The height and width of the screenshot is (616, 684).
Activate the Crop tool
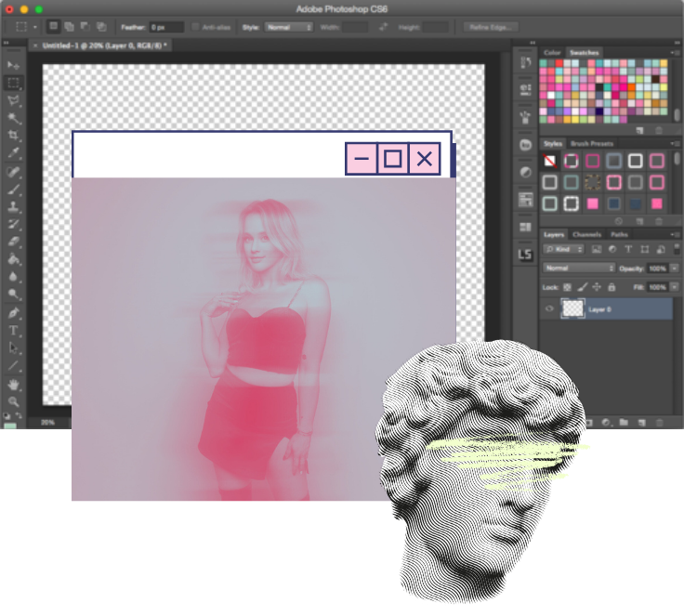tap(14, 136)
